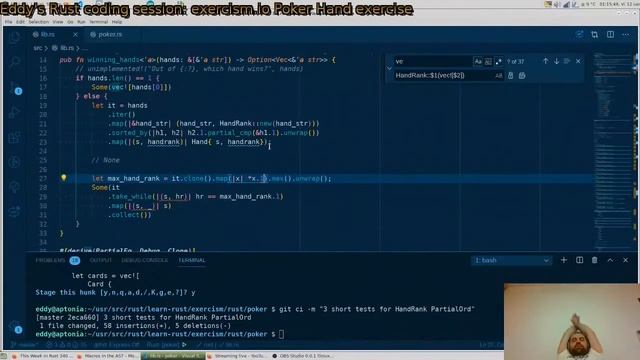Switch to the Problems panel tab
The height and width of the screenshot is (360, 640).
[x=51, y=260]
